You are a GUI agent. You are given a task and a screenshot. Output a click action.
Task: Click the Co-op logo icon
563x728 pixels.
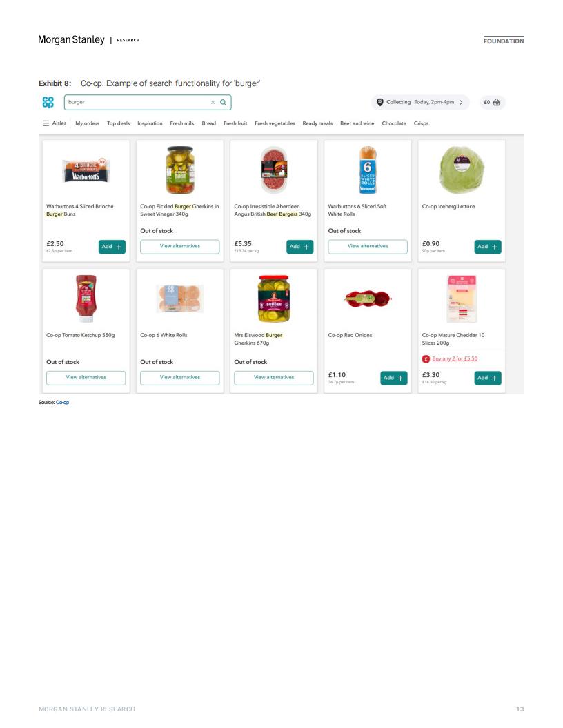(x=48, y=102)
